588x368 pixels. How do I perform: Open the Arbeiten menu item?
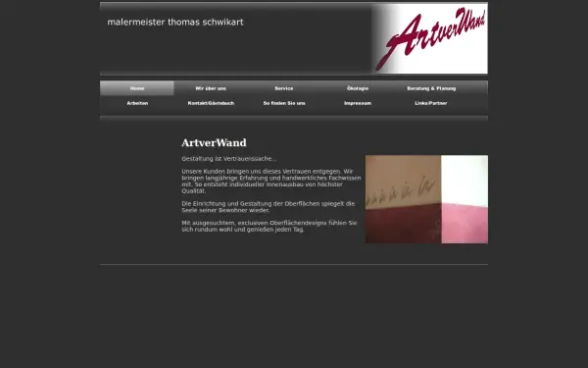pos(137,103)
